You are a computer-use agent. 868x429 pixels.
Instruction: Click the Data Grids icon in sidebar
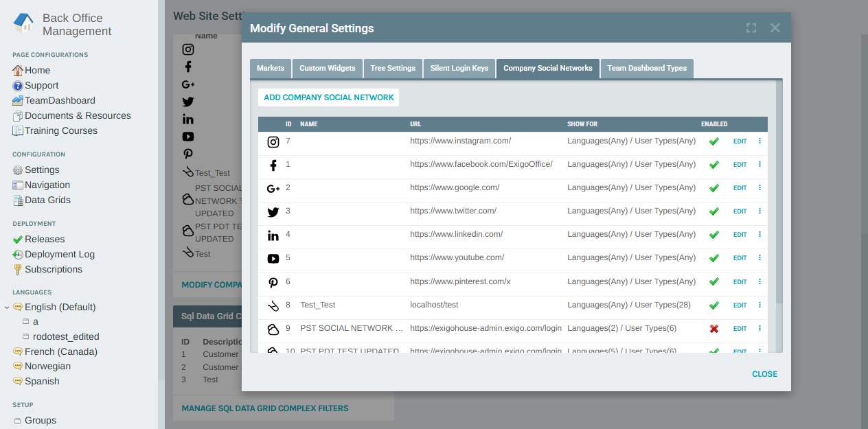pyautogui.click(x=18, y=200)
